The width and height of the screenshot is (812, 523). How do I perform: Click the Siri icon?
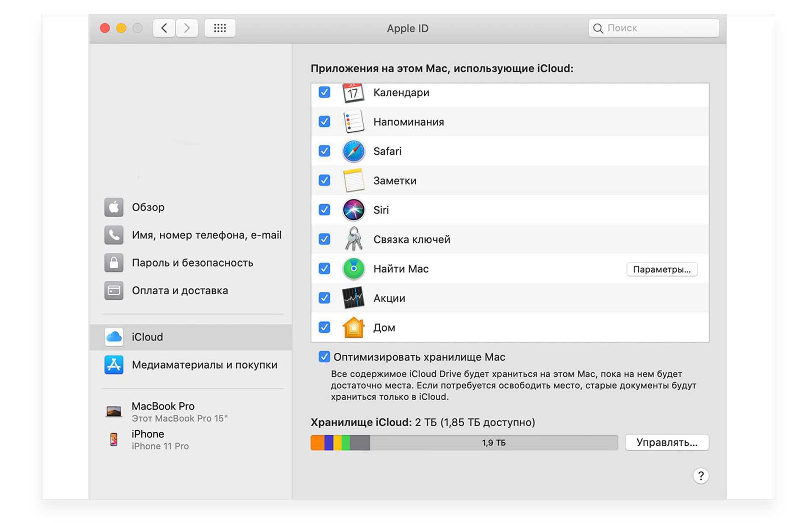click(x=353, y=210)
